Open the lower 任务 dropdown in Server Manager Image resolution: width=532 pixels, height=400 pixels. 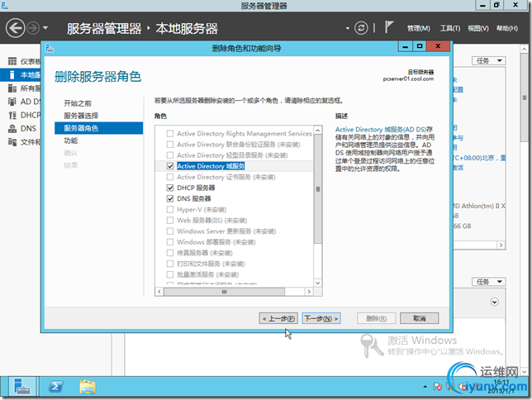coord(488,282)
